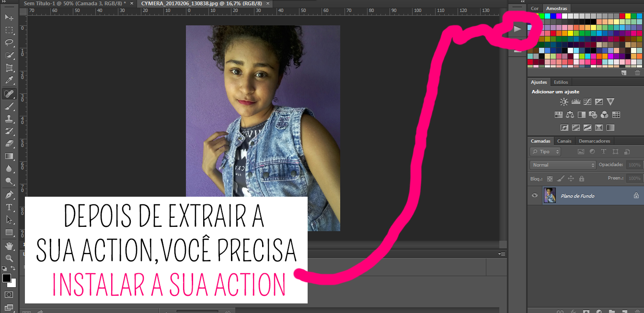Select the Horizontal Type tool
Screen dimensions: 644x313
(9, 207)
